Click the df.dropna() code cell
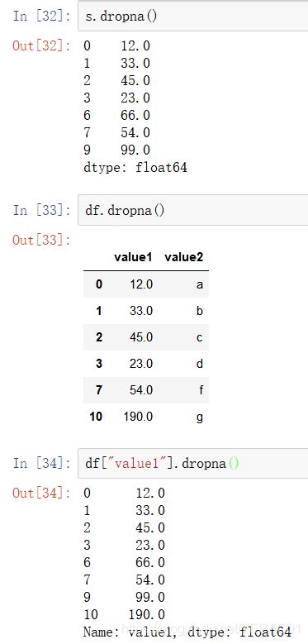The width and height of the screenshot is (308, 644). coord(192,210)
